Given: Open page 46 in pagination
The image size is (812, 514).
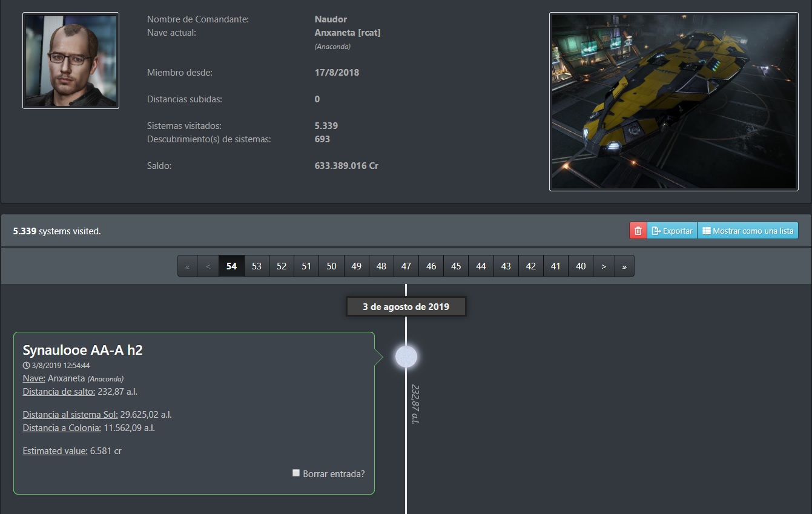Looking at the screenshot, I should point(431,266).
